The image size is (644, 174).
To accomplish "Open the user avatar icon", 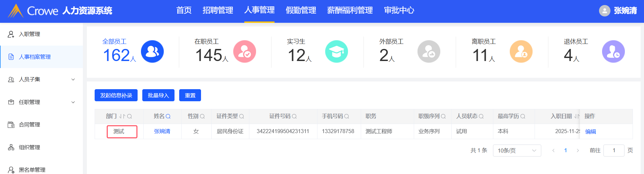I will [604, 11].
